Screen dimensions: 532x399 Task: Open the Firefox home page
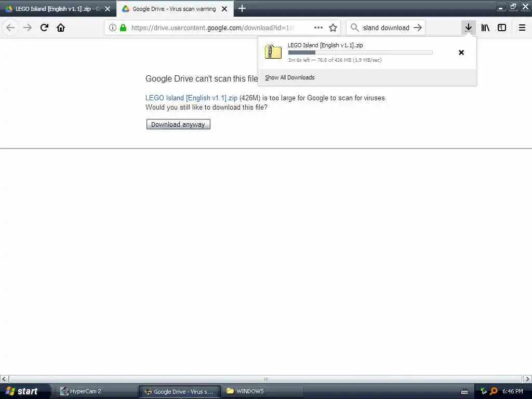coord(61,28)
